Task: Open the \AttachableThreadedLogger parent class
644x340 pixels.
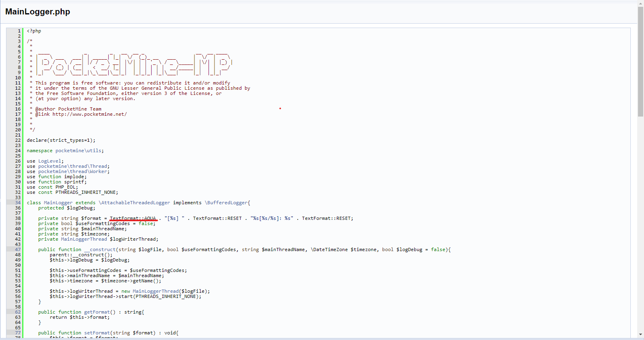Action: click(x=134, y=203)
